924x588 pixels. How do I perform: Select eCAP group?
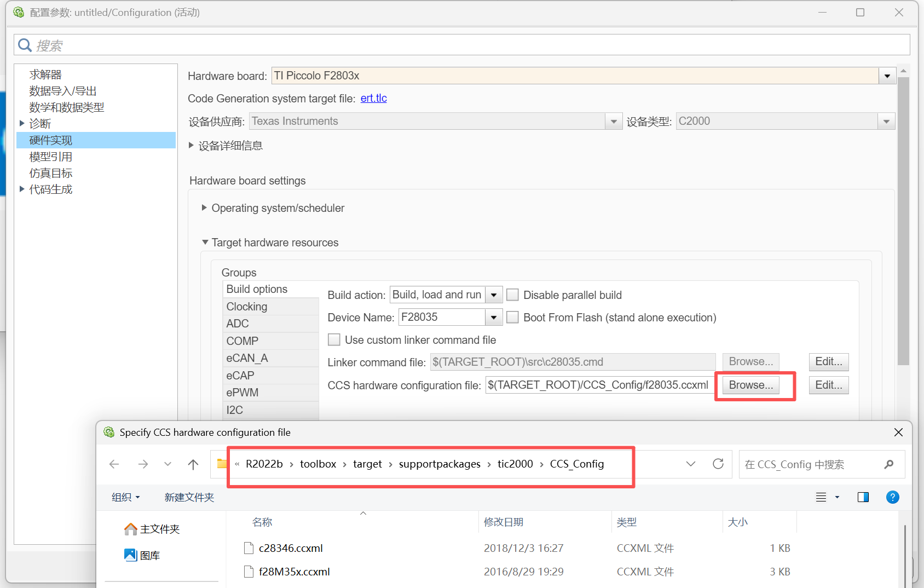coord(271,376)
